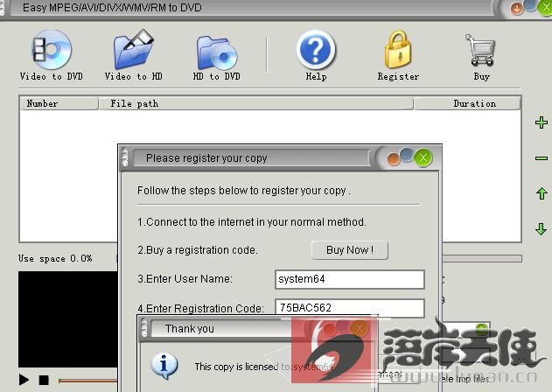The image size is (552, 392).
Task: Click the Registration Code input field
Action: [x=350, y=307]
